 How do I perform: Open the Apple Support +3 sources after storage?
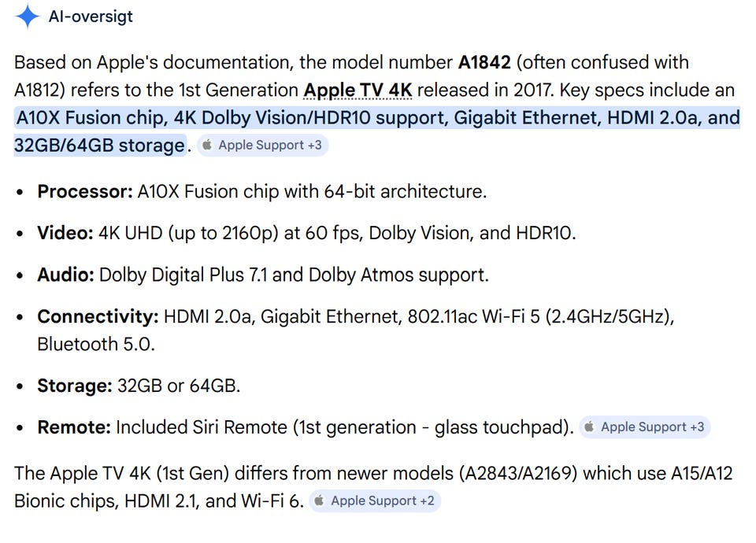pyautogui.click(x=262, y=146)
